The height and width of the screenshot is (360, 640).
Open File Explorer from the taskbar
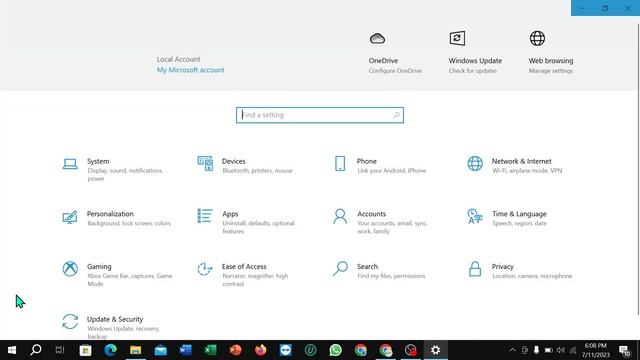pos(136,350)
